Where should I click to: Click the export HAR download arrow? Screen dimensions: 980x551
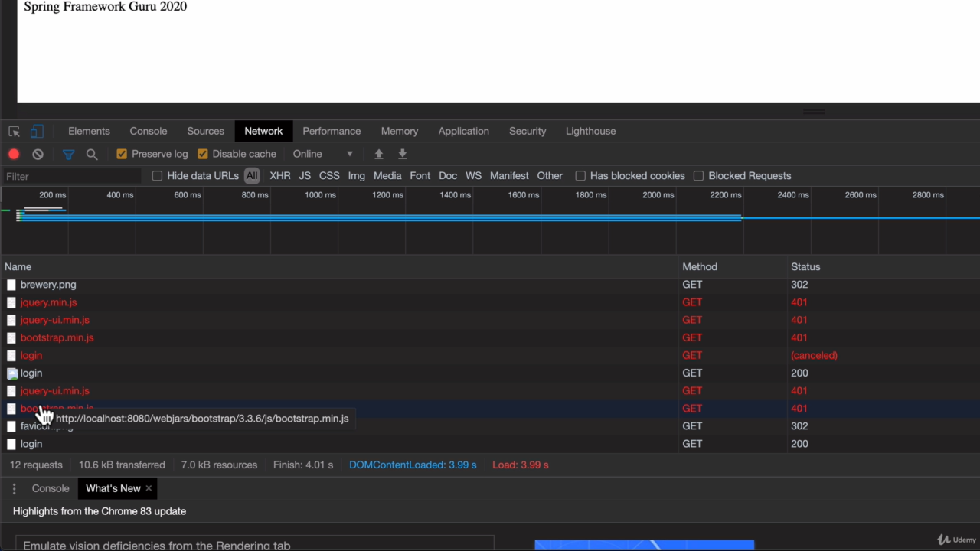tap(403, 154)
